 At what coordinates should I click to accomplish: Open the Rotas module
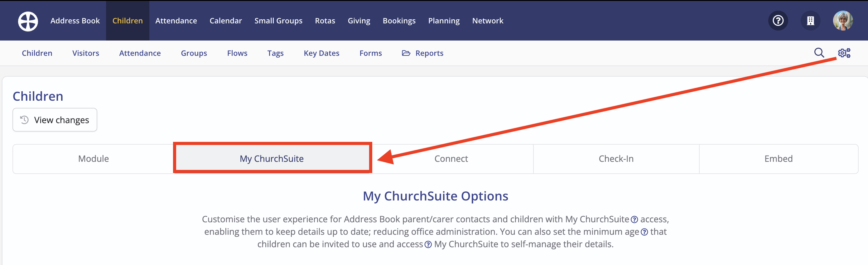(325, 21)
